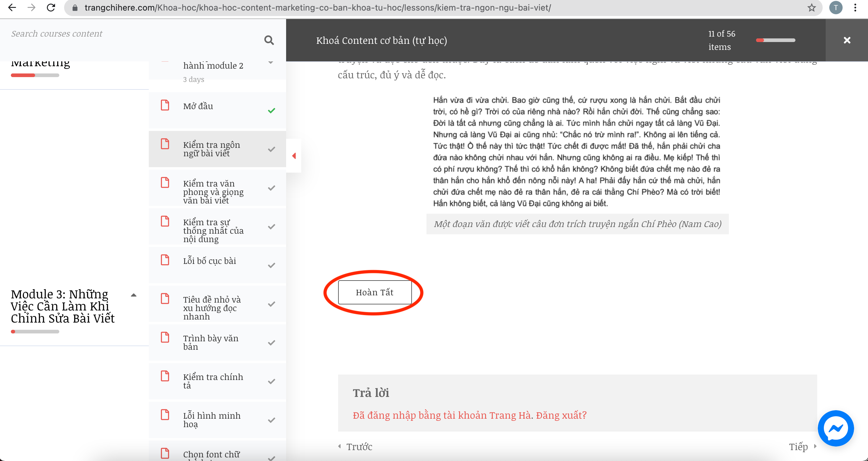Click document icon beside Lỗi bố cục bài
Screen dimensions: 868x461
pyautogui.click(x=165, y=260)
